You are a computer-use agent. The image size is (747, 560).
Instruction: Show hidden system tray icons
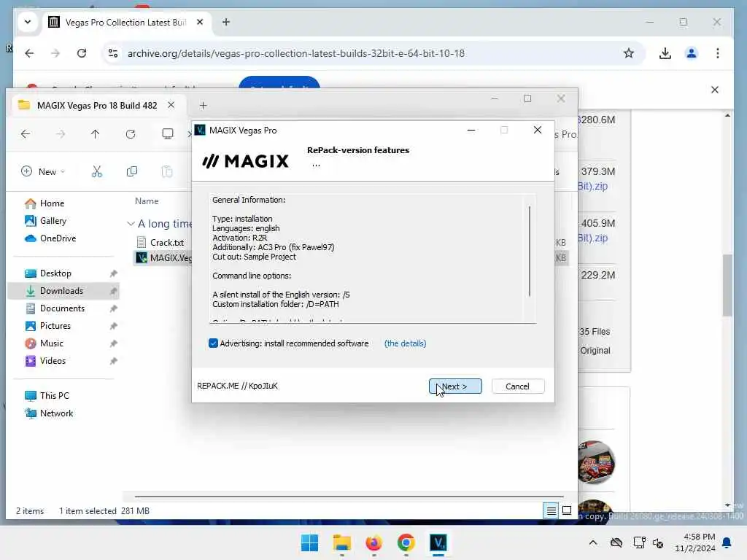click(x=592, y=542)
